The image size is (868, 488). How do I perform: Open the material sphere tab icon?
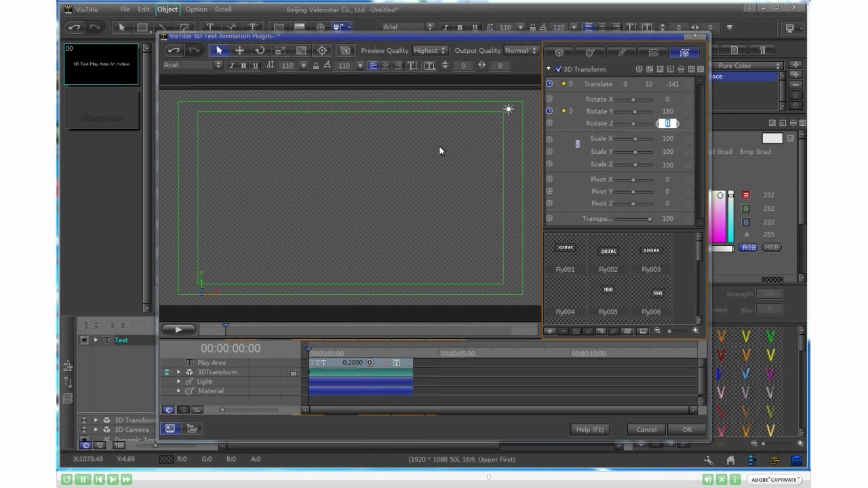(590, 52)
